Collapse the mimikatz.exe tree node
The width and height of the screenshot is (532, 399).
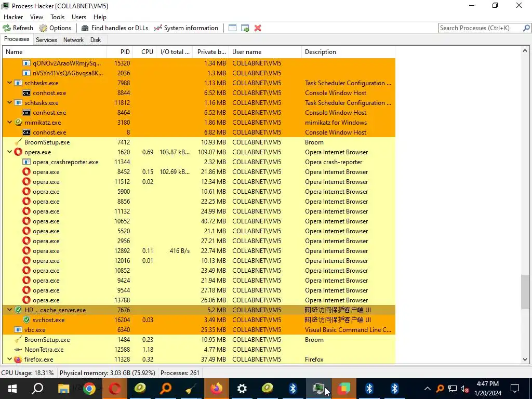[x=9, y=122]
